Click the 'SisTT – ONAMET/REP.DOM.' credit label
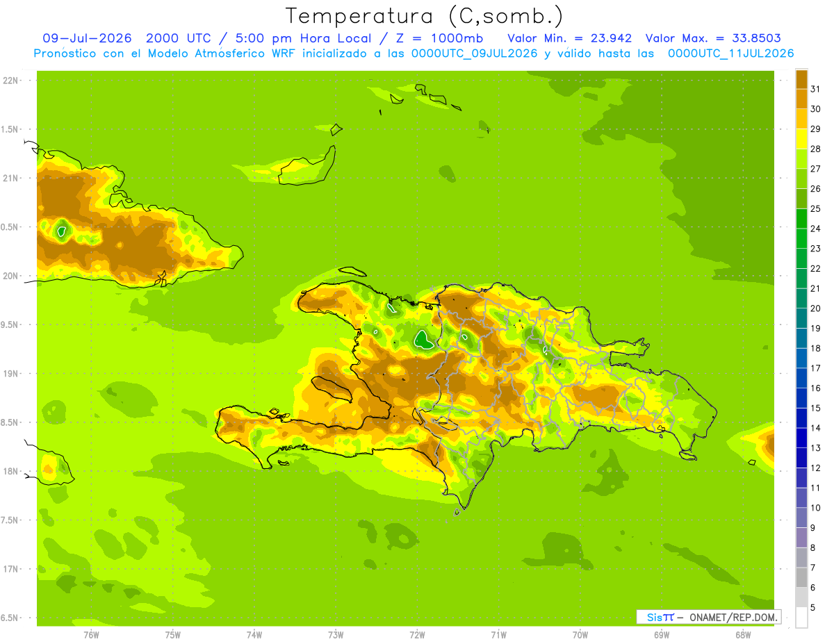834x644 pixels. point(708,617)
